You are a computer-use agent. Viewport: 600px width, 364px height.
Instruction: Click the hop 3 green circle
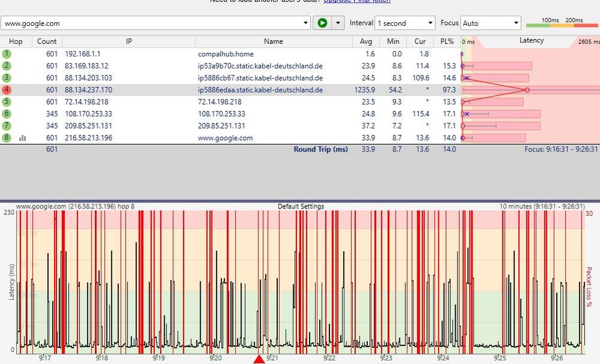[x=7, y=78]
